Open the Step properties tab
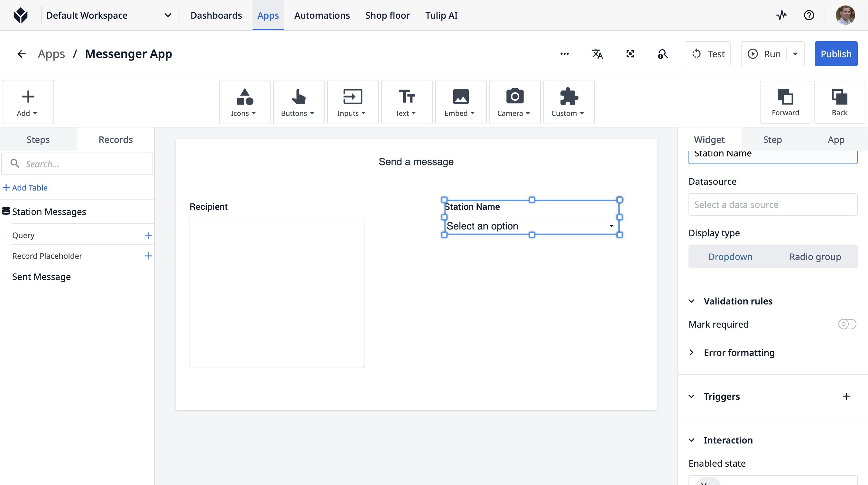Image resolution: width=868 pixels, height=485 pixels. (772, 140)
